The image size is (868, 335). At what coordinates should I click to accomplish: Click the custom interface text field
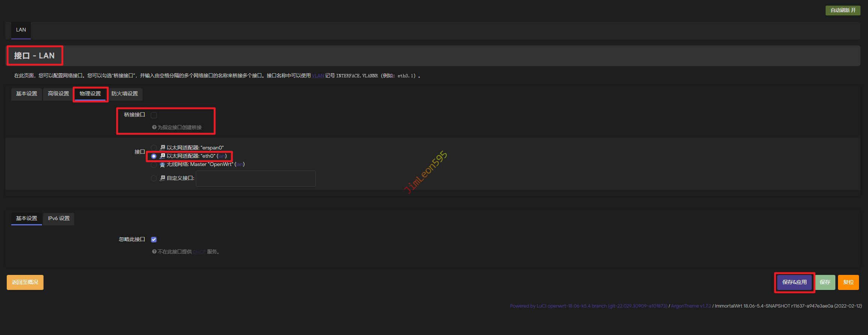(255, 178)
